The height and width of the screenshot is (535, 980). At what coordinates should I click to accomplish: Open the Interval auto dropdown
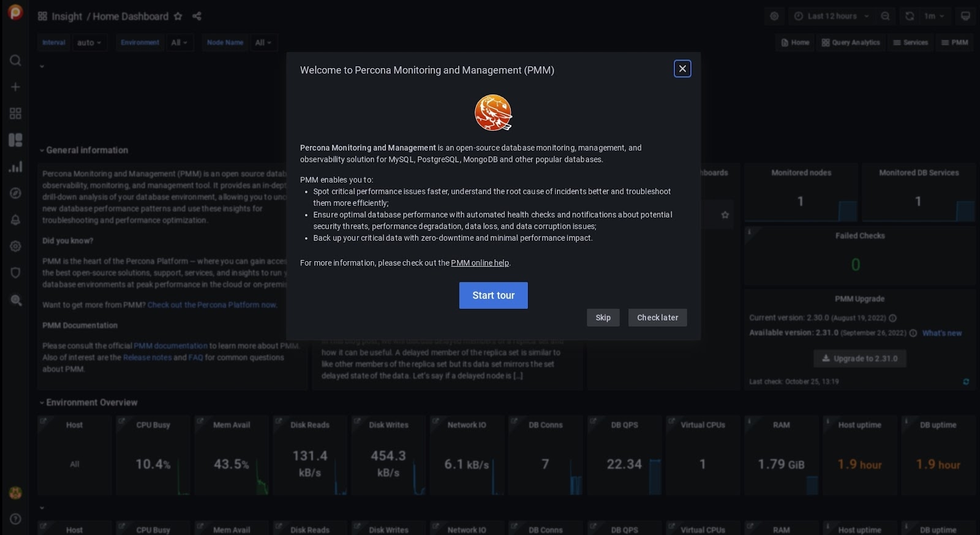[x=89, y=43]
